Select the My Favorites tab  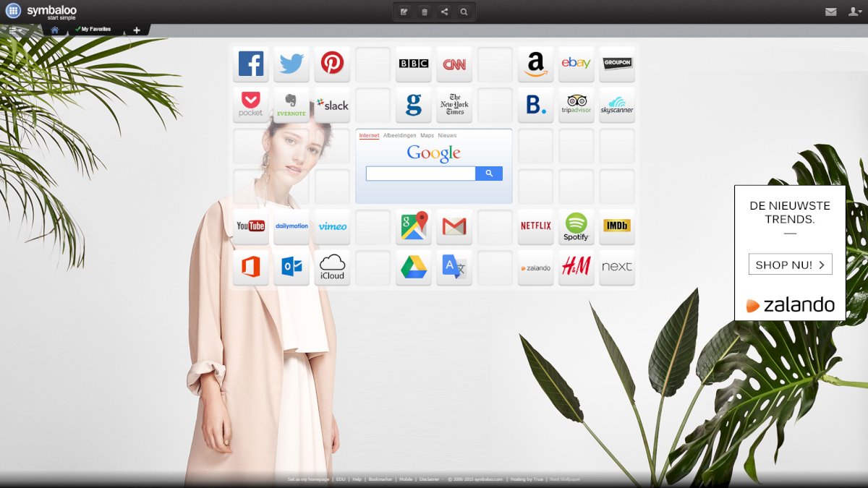click(x=94, y=30)
